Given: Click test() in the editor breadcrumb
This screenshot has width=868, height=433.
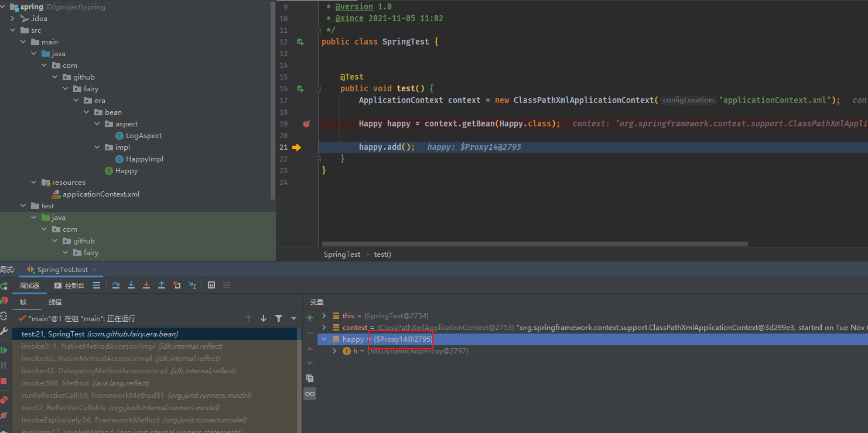Looking at the screenshot, I should coord(382,255).
